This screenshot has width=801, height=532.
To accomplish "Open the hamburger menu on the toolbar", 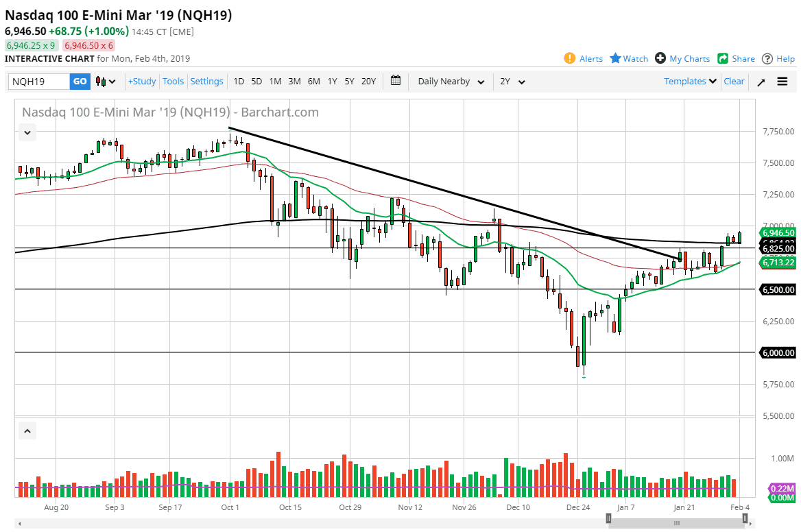I will 782,81.
